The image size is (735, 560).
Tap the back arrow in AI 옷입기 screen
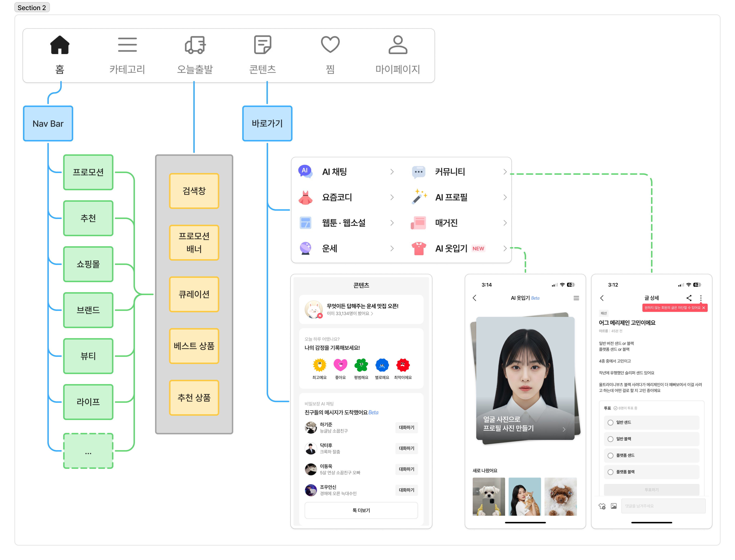(x=474, y=298)
